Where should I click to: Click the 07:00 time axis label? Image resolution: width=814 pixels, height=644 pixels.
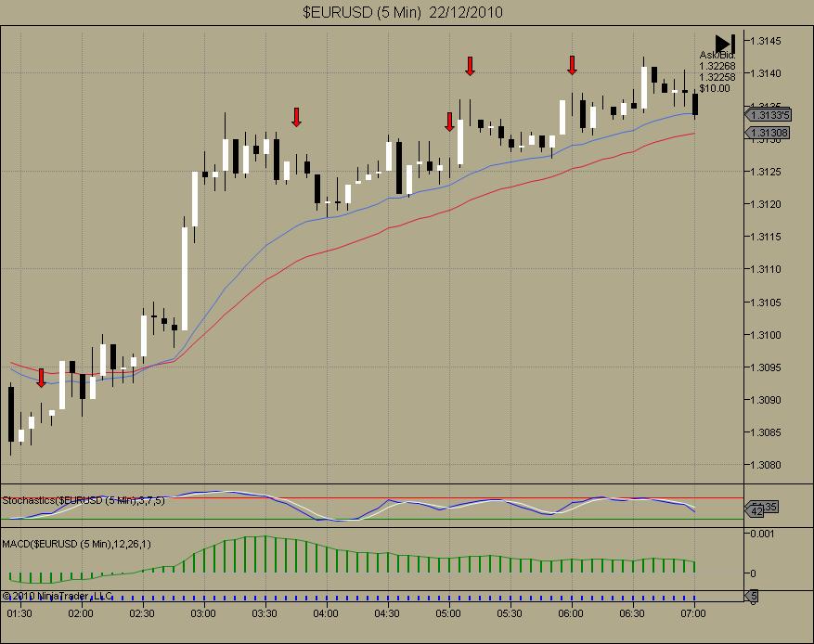click(x=693, y=614)
